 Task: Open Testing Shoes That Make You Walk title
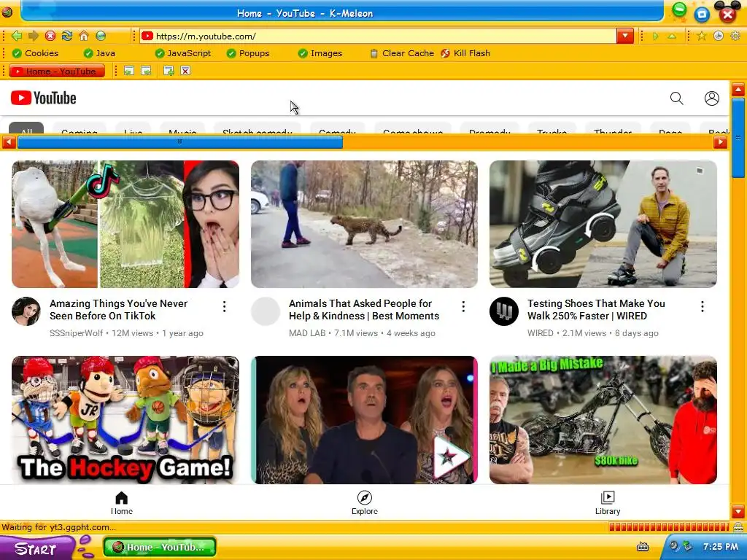[596, 309]
